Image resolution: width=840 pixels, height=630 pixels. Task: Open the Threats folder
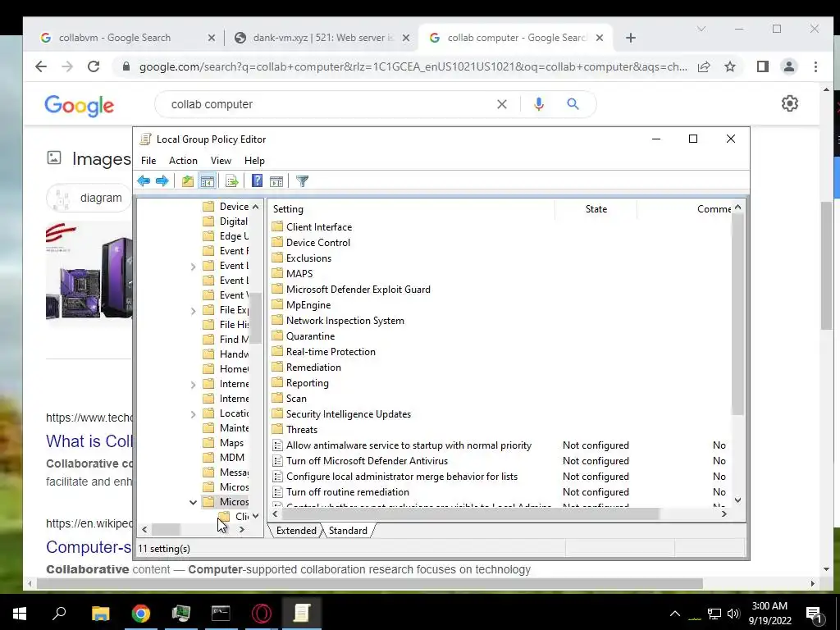302,430
